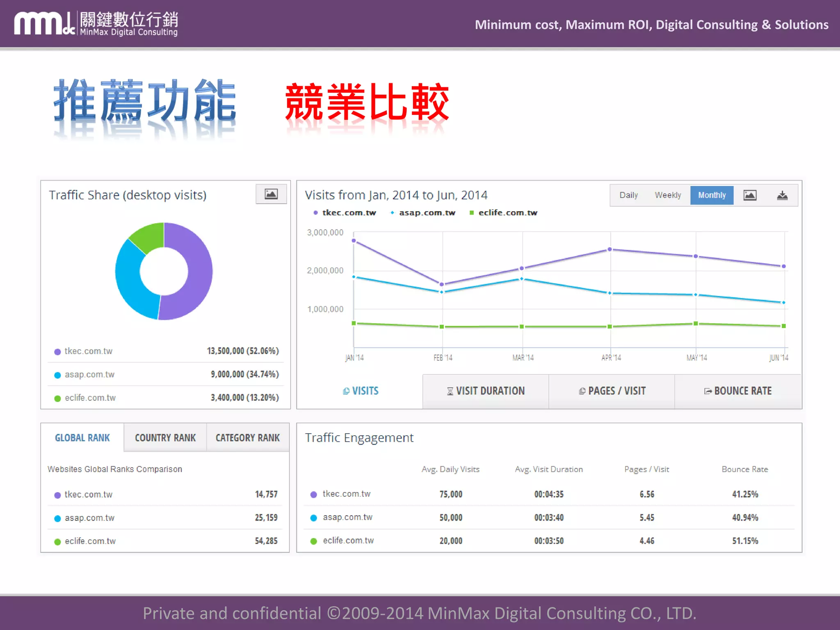Open the PAGES / VISIT tab

(612, 391)
